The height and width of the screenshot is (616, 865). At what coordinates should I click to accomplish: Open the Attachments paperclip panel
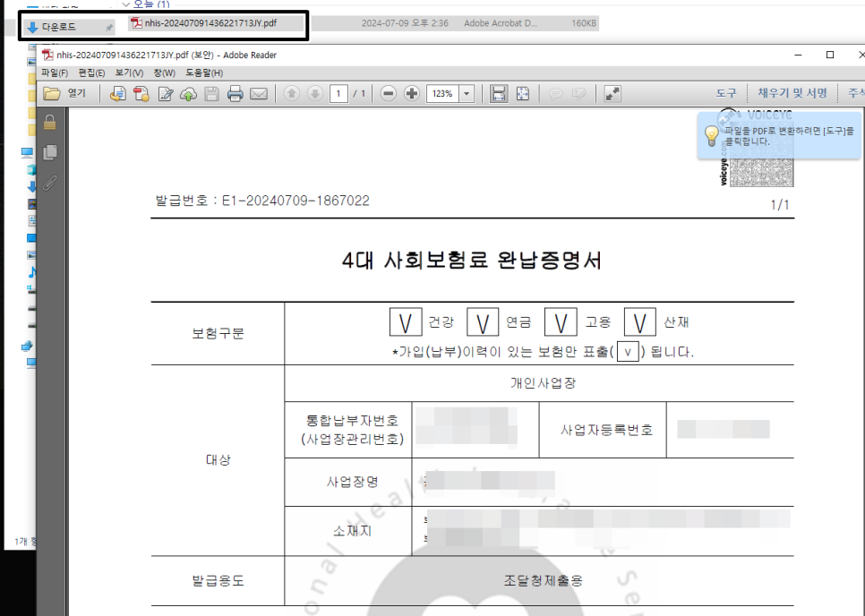click(x=49, y=184)
